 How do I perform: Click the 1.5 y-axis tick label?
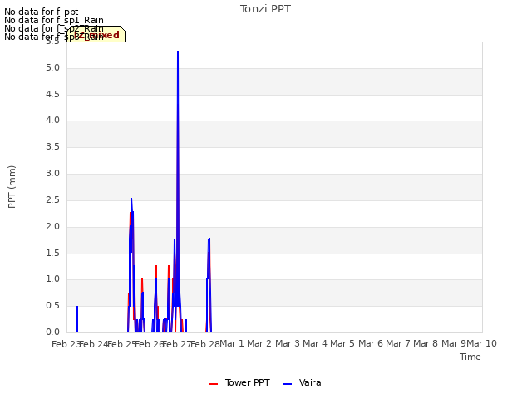point(52,253)
